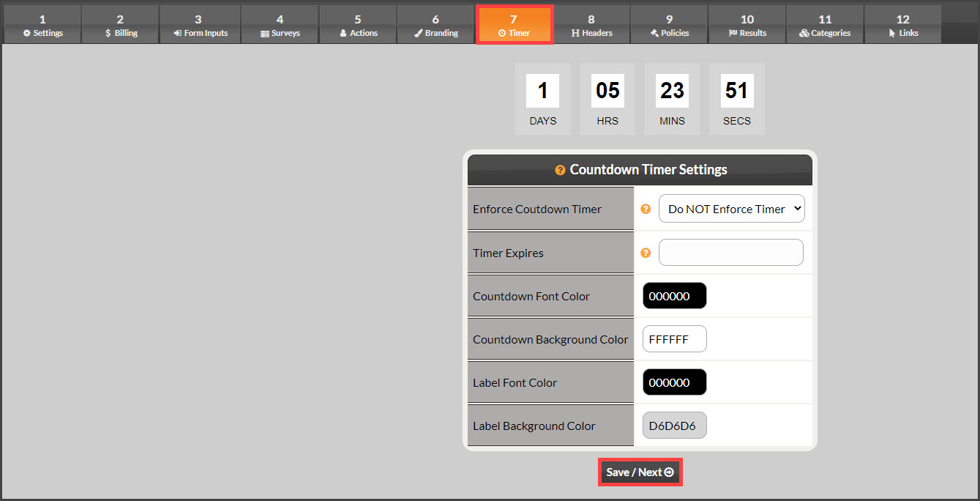Select the 5 Actions tab
Screen dimensions: 980x501
pos(358,24)
